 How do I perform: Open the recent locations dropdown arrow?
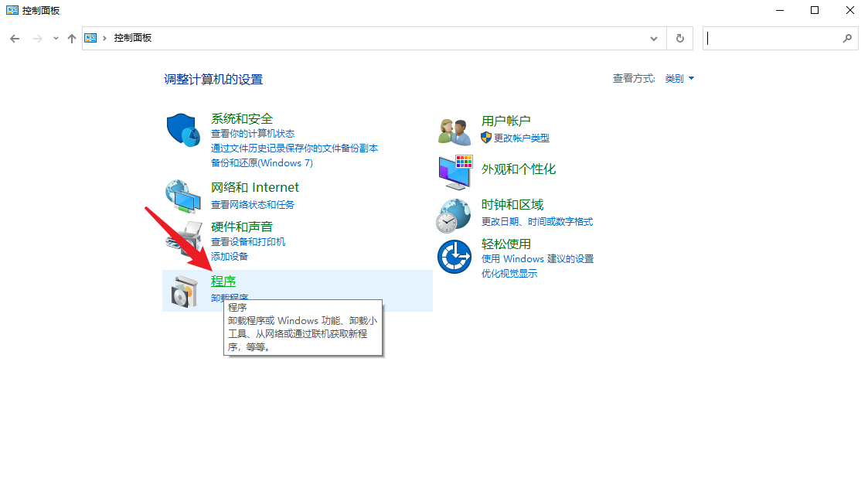tap(56, 38)
